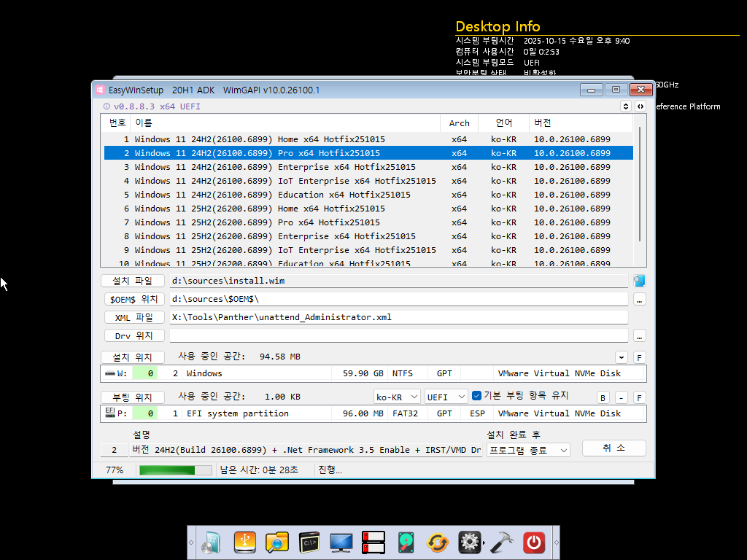The width and height of the screenshot is (747, 560).
Task: Click the installation progress bar at 77%
Action: [175, 470]
